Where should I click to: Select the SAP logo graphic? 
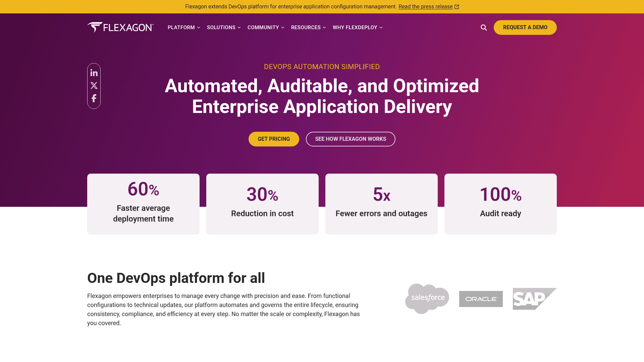[x=534, y=298]
